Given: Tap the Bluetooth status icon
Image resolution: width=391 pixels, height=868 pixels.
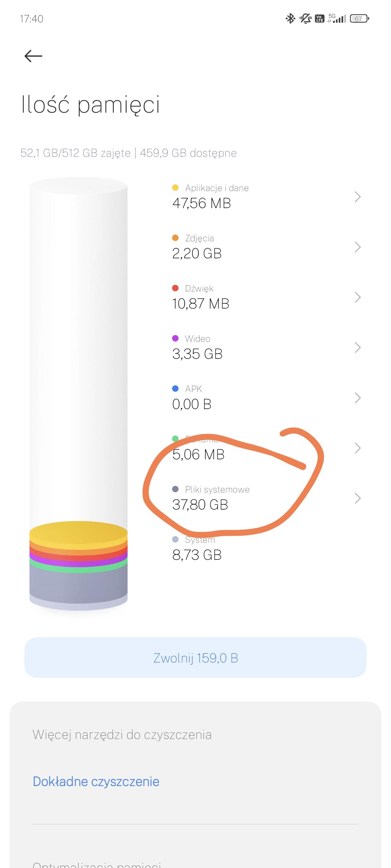Looking at the screenshot, I should pos(290,19).
